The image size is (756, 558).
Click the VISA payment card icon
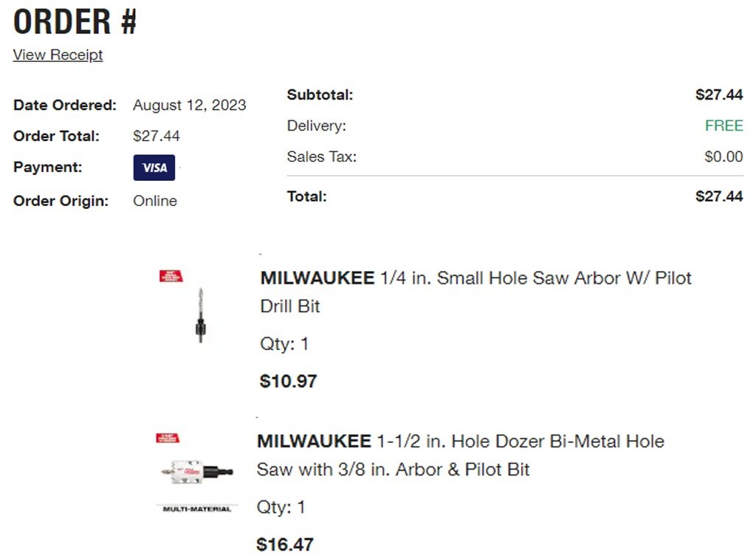pyautogui.click(x=154, y=168)
